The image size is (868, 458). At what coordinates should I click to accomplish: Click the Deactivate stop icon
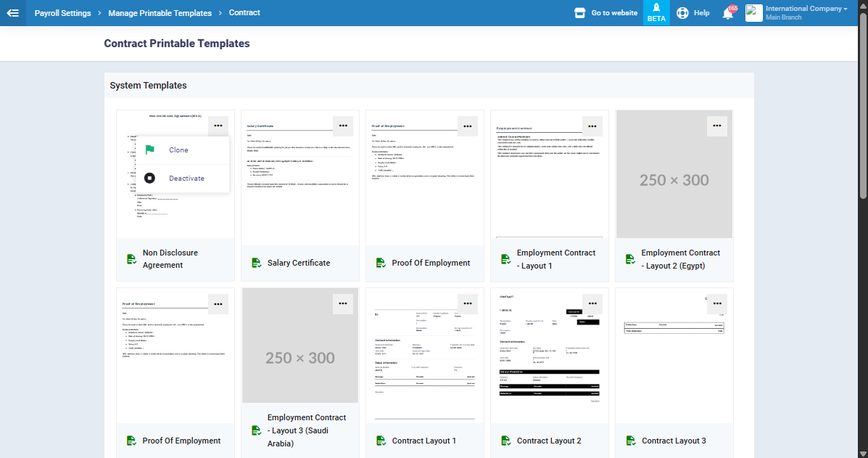(x=149, y=179)
